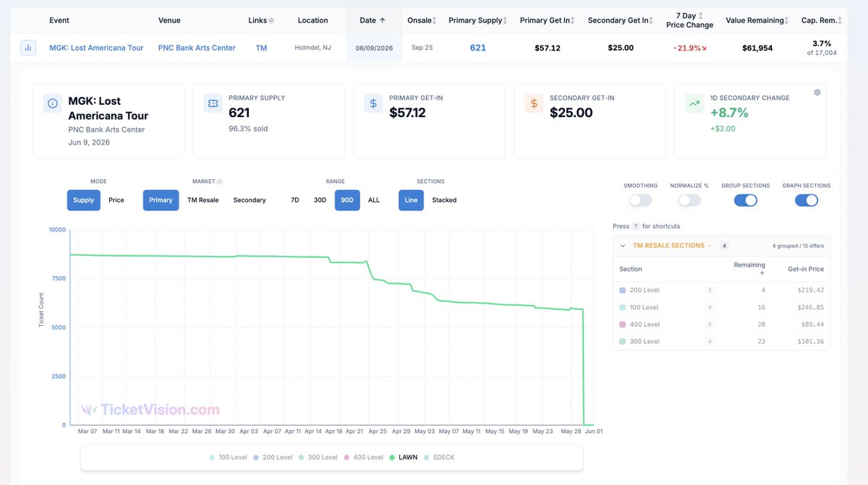Click the question mark shortcuts key icon
This screenshot has height=485, width=868.
pos(636,226)
